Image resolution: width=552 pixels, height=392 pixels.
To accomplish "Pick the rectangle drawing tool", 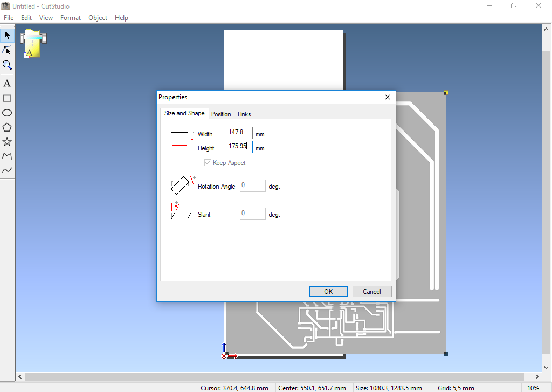I will [7, 98].
